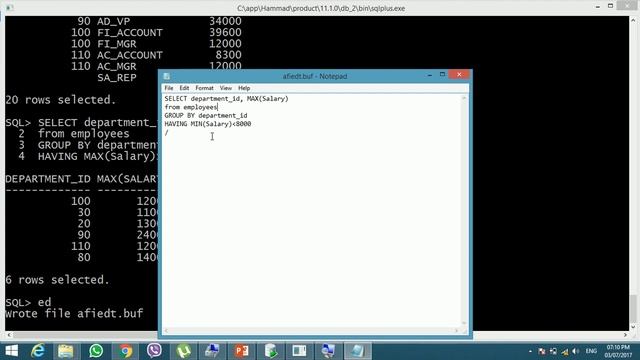Open the View menu in Notepad
Image resolution: width=640 pixels, height=360 pixels.
(x=226, y=88)
